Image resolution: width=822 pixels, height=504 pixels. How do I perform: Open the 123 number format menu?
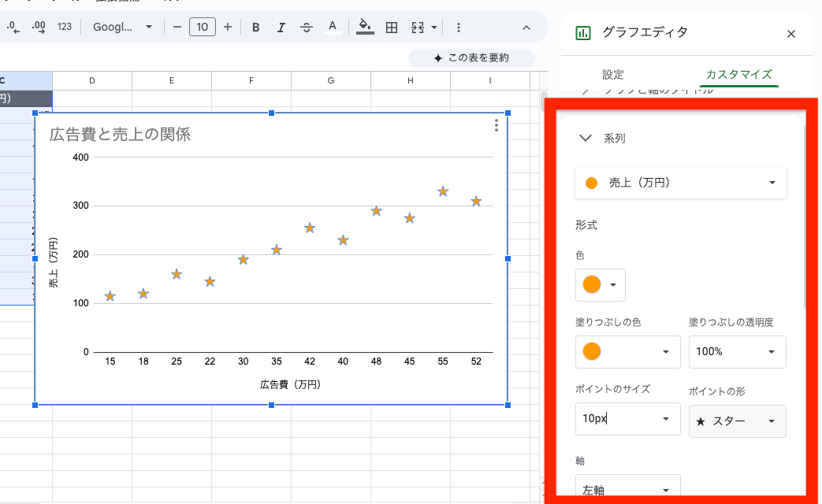63,26
